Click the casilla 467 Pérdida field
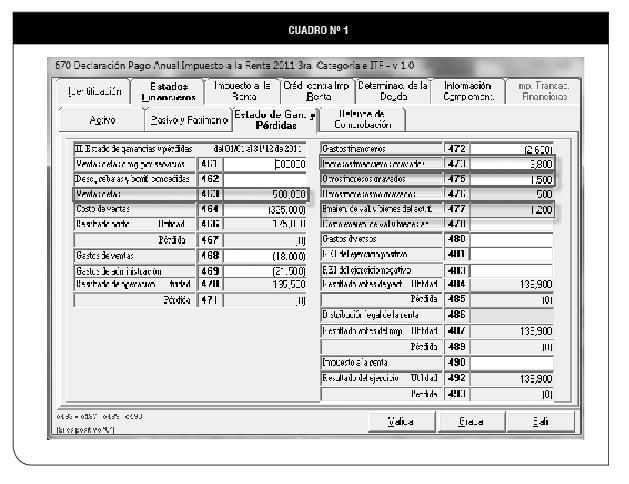Viewport: 629px width, 484px height. tap(265, 240)
